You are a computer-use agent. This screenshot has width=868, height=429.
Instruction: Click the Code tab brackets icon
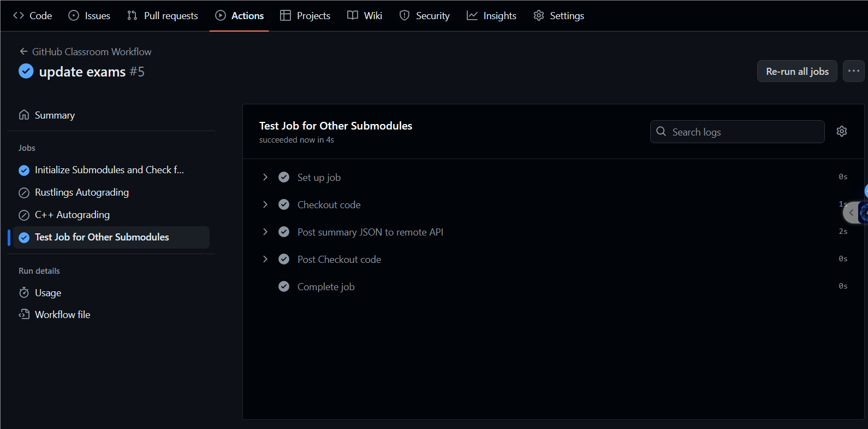19,16
